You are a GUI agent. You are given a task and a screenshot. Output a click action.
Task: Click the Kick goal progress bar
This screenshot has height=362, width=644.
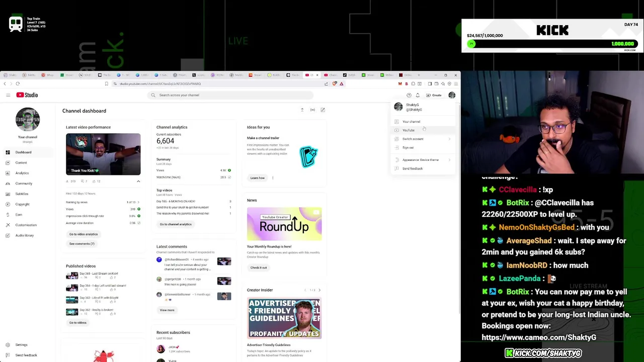(552, 44)
